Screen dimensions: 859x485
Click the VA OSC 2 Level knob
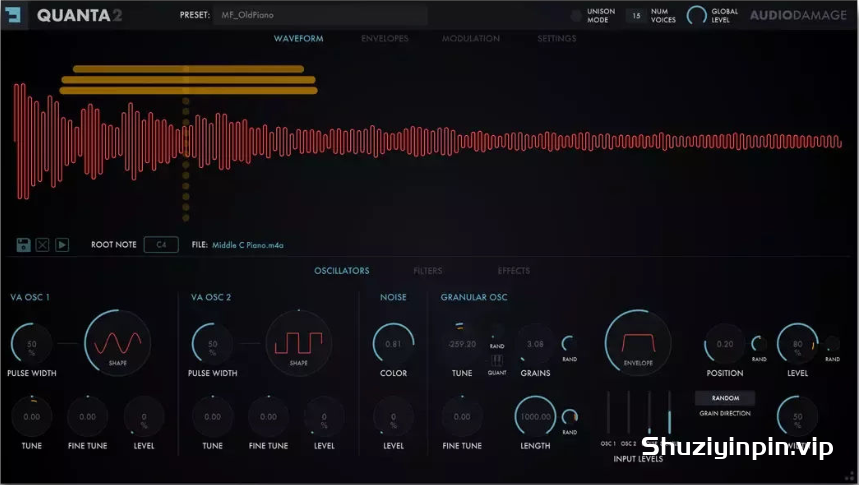click(324, 416)
